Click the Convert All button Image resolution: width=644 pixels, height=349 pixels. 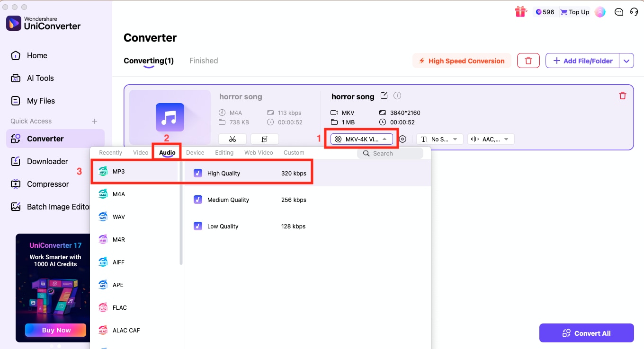pos(586,333)
